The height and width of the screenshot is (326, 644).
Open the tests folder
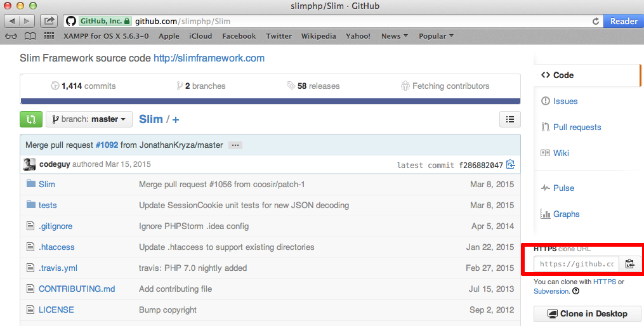(x=48, y=205)
